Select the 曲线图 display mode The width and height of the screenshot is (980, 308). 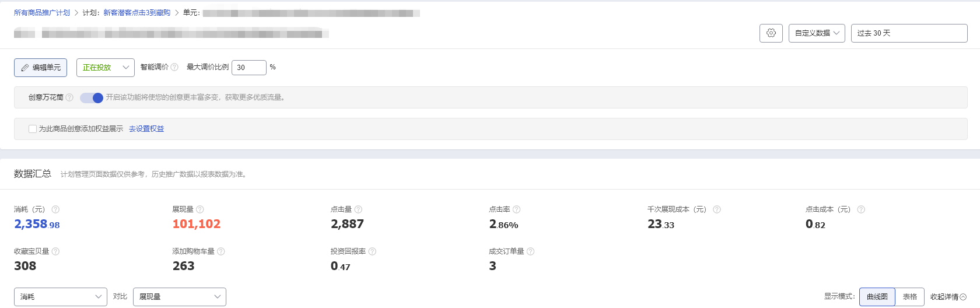coord(877,297)
